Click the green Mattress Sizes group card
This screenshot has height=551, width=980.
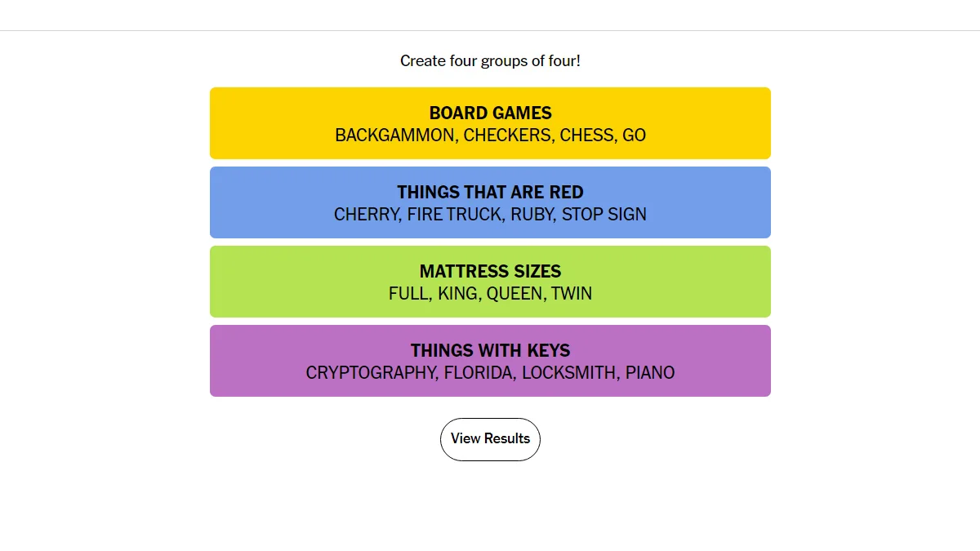tap(490, 272)
